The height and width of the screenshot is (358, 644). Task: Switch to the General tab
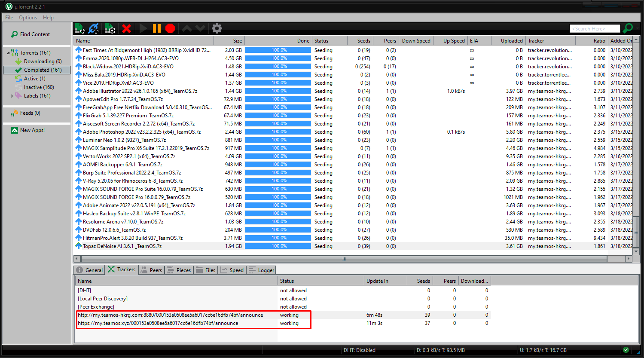tap(89, 270)
